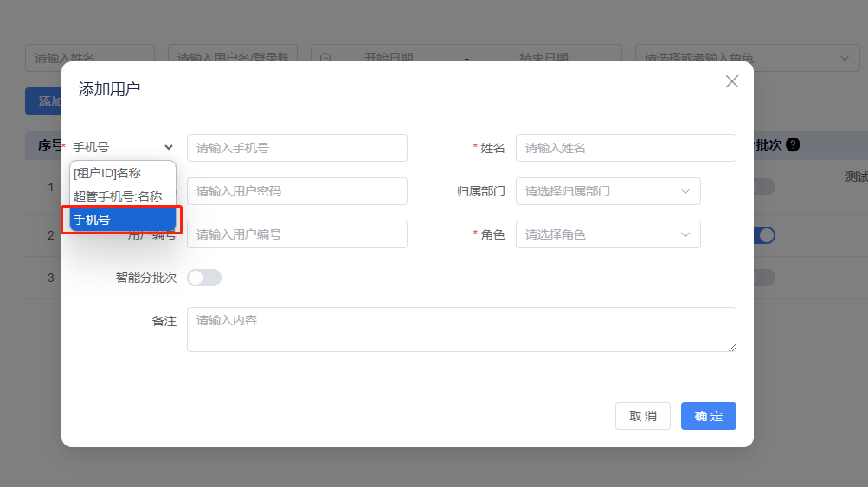This screenshot has height=487, width=868.
Task: Choose 超管手机号:名称 from the list
Action: (x=118, y=196)
